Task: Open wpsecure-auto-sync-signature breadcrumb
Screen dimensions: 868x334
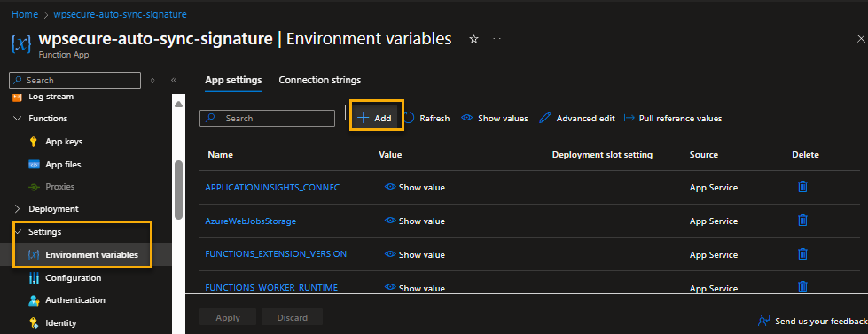Action: (x=120, y=14)
